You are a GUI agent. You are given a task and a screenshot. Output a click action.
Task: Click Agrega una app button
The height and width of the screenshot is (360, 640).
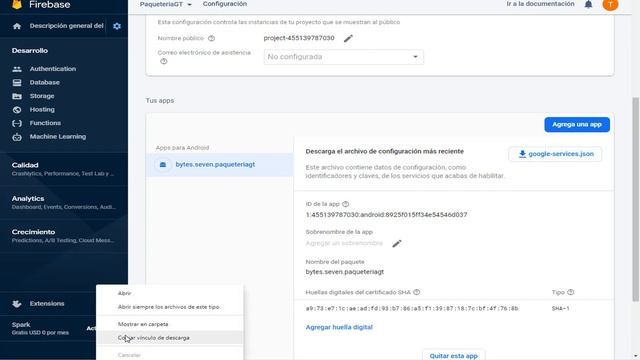pos(577,124)
